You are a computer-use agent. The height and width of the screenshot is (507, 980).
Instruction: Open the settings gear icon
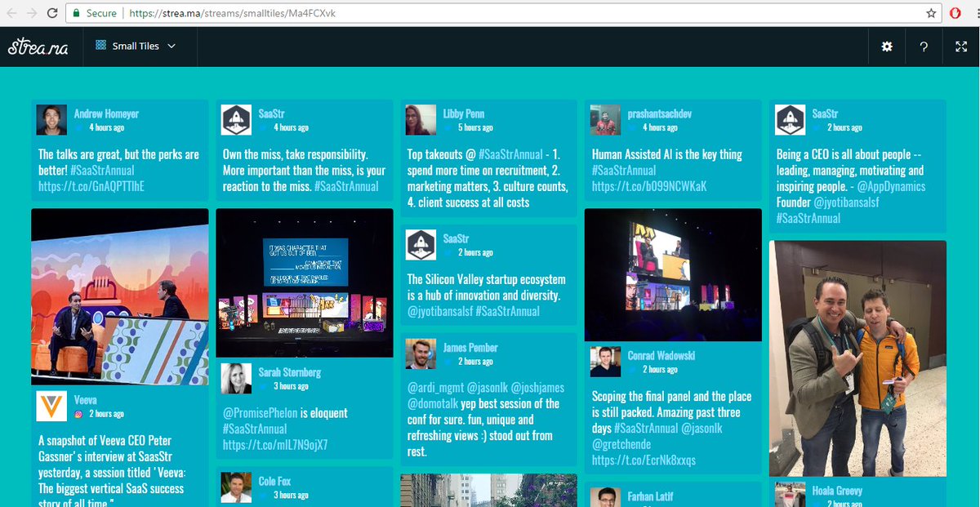tap(887, 47)
